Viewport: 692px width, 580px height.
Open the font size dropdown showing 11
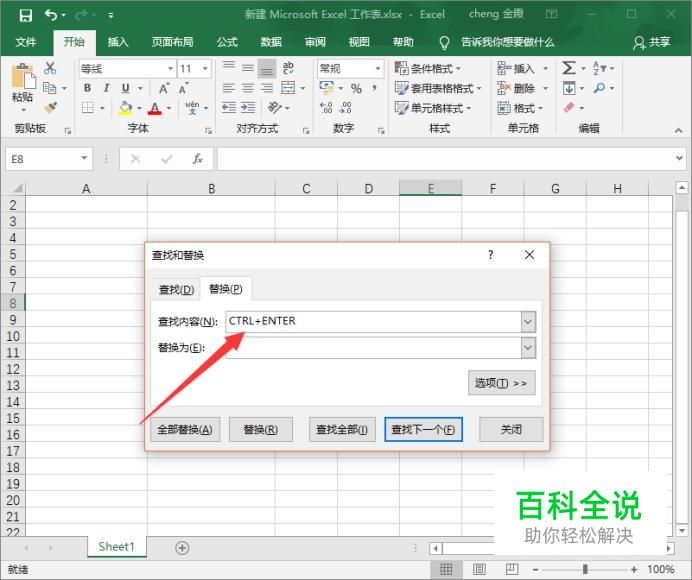pos(205,68)
